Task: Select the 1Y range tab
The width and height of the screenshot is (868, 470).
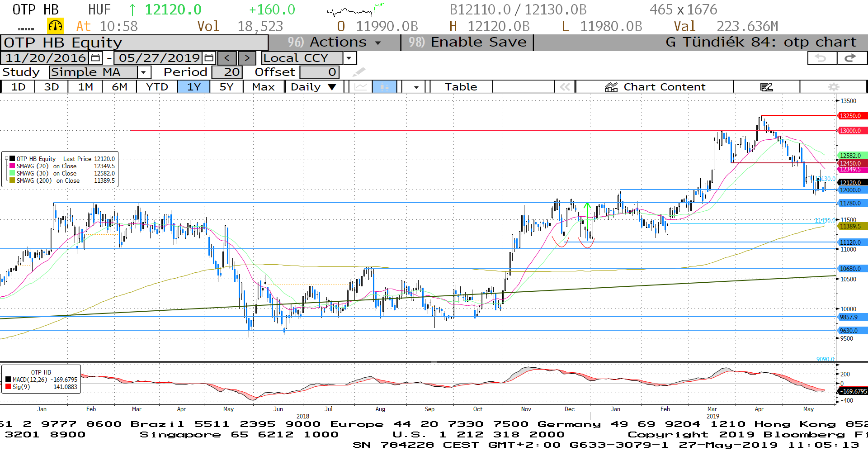Action: 193,87
